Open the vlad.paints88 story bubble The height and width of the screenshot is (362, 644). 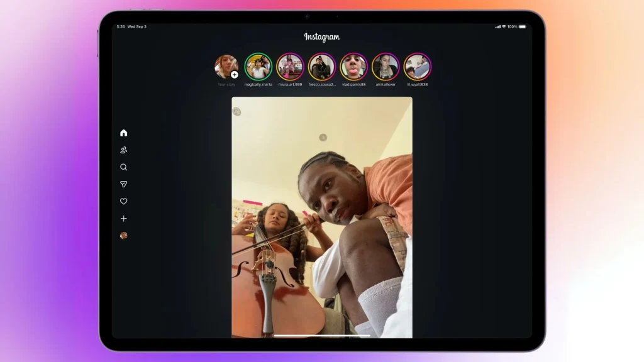click(353, 67)
